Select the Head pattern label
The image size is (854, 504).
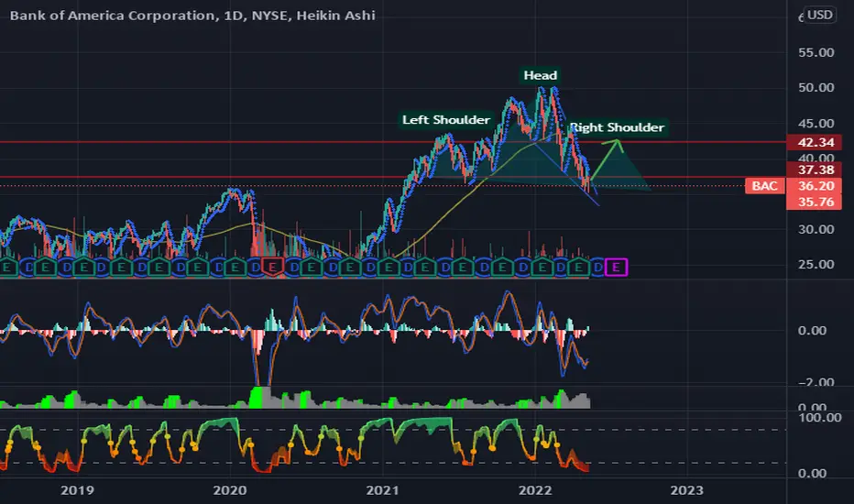[541, 75]
